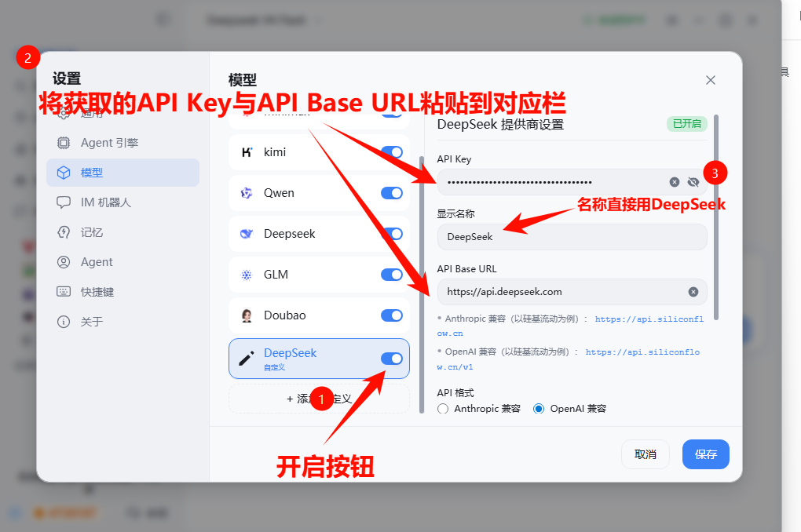Open the IM 机器人 settings section
The image size is (801, 532).
[x=123, y=202]
